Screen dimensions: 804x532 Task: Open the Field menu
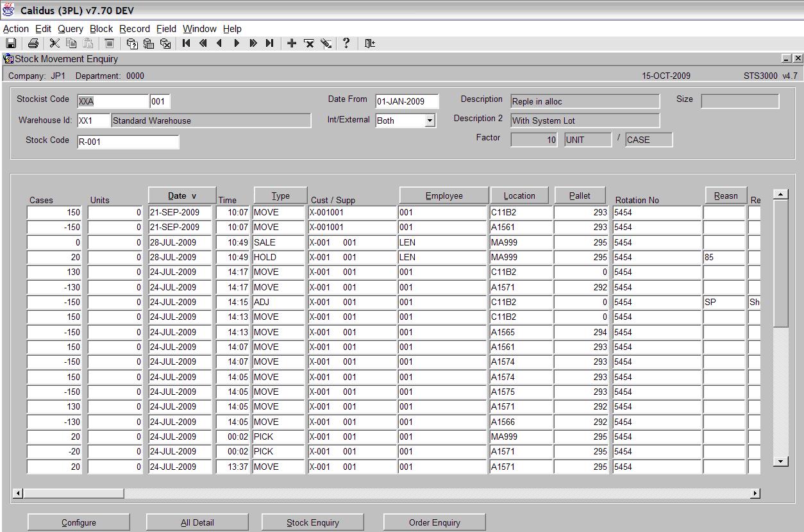click(x=166, y=29)
